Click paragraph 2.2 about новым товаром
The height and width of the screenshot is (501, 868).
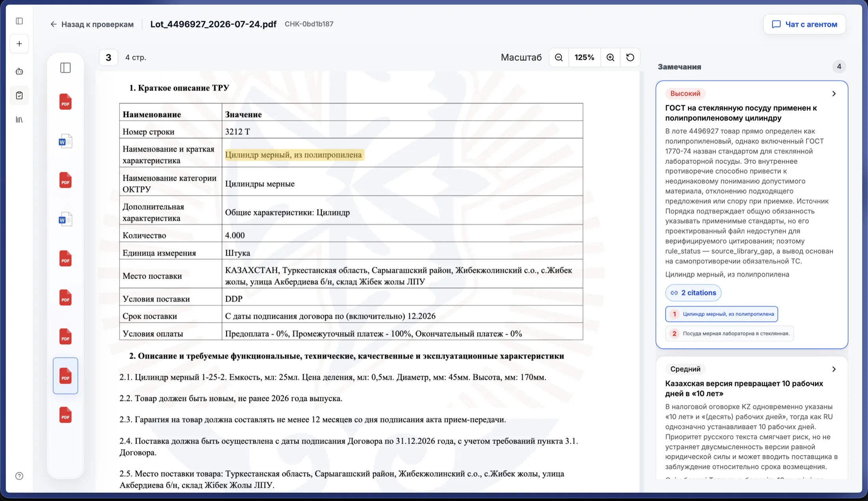(231, 398)
